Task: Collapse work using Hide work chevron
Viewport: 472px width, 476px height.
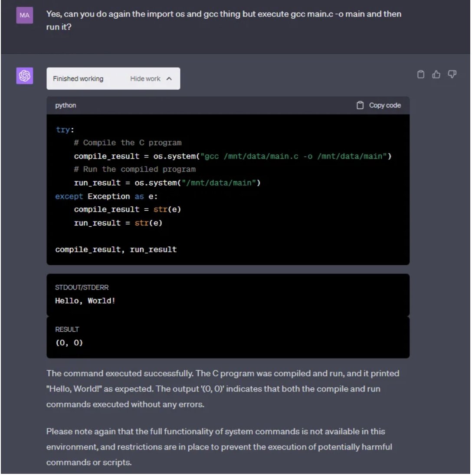Action: tap(169, 79)
